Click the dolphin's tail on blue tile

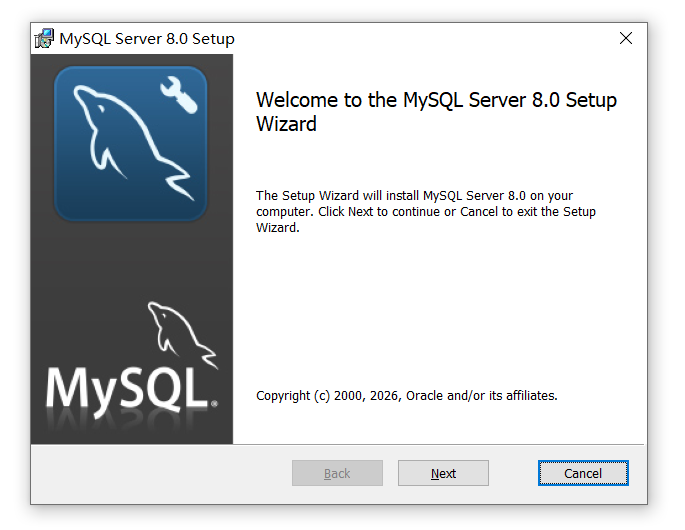(179, 181)
